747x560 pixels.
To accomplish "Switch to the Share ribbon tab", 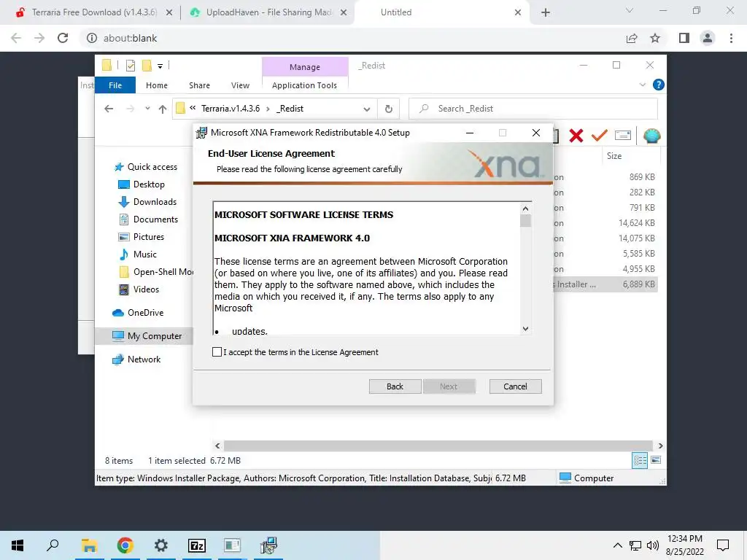I will click(x=199, y=85).
